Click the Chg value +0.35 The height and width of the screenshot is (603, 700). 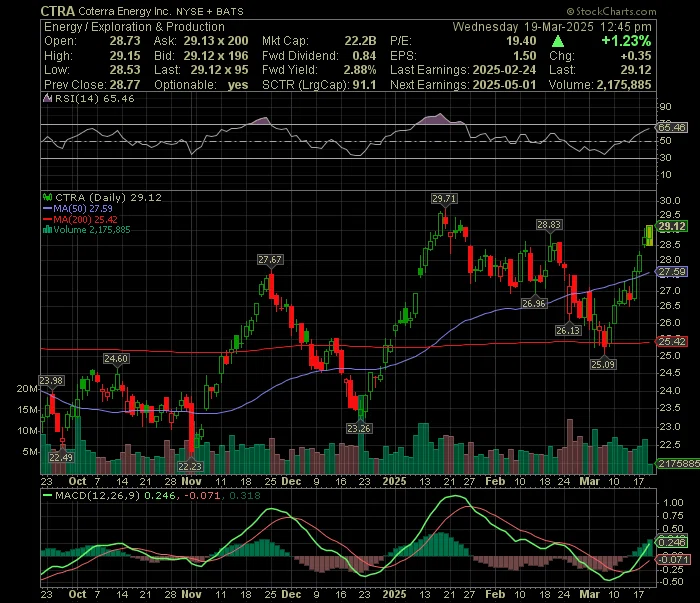tap(636, 56)
